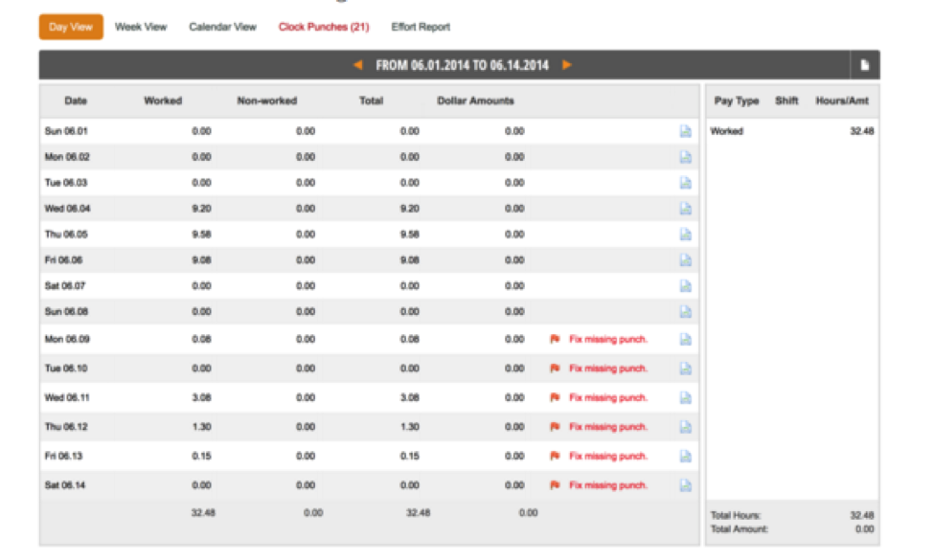Open the day detail icon for Sun 06.01
This screenshot has height=560, width=934.
(x=686, y=131)
